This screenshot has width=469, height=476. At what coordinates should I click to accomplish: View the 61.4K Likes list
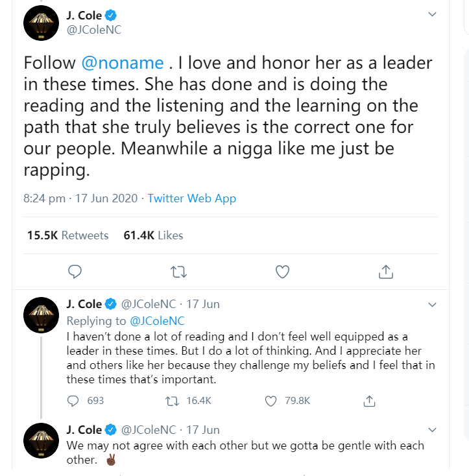coord(153,235)
